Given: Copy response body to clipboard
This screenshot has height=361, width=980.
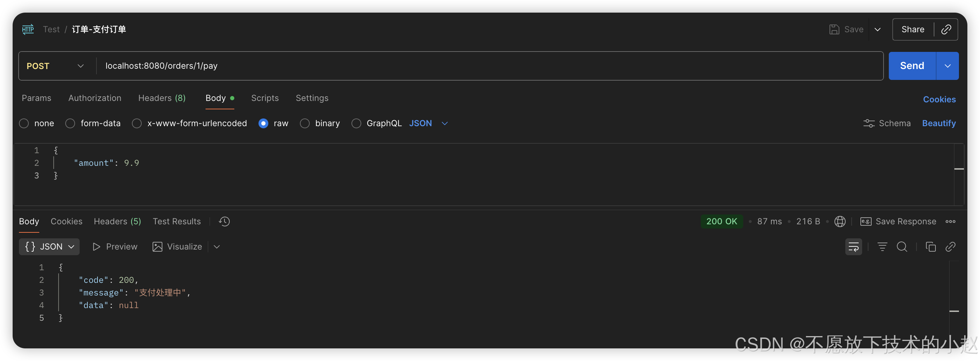Looking at the screenshot, I should (x=931, y=247).
